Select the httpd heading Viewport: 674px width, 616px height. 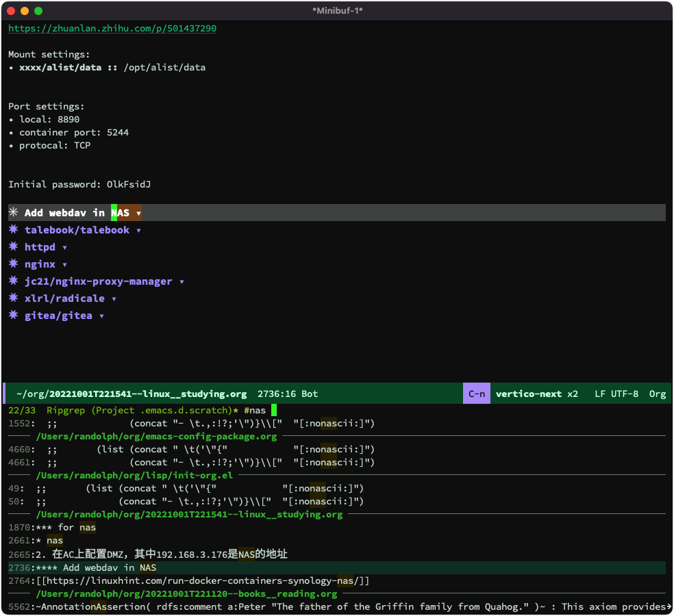(40, 247)
